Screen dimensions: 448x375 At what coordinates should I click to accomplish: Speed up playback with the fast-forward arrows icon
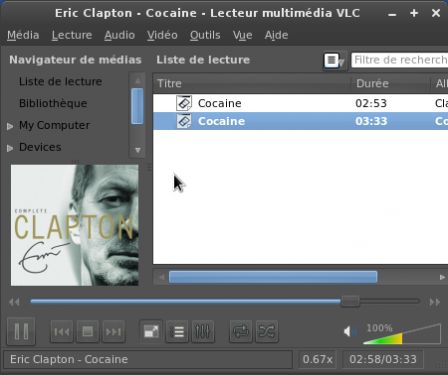click(x=435, y=302)
